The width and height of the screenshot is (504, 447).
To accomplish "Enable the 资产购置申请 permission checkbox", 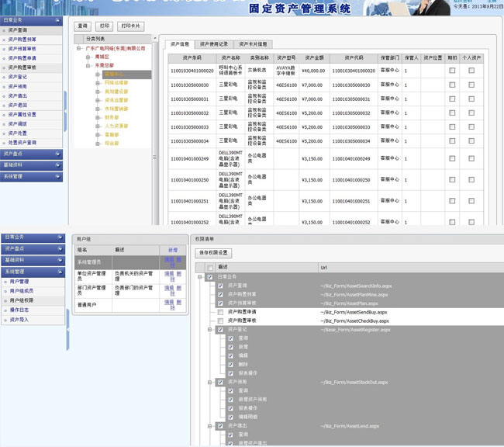I will click(220, 312).
